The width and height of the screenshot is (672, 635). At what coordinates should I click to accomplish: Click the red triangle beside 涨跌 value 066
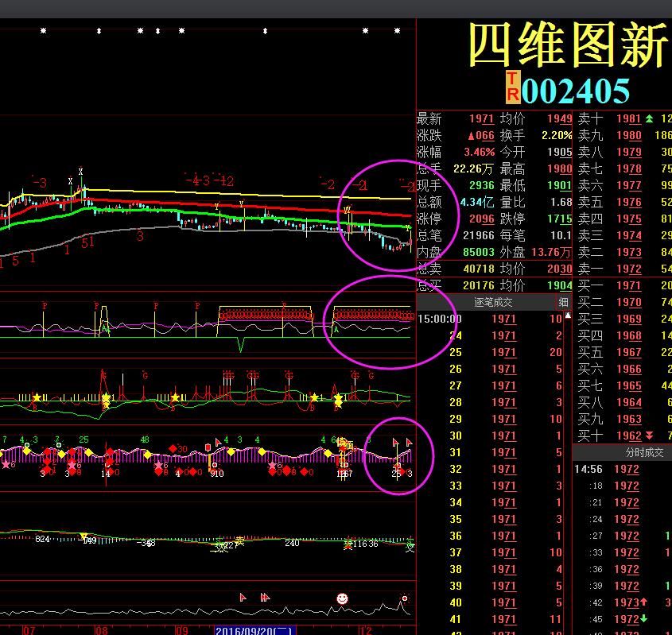(x=471, y=136)
